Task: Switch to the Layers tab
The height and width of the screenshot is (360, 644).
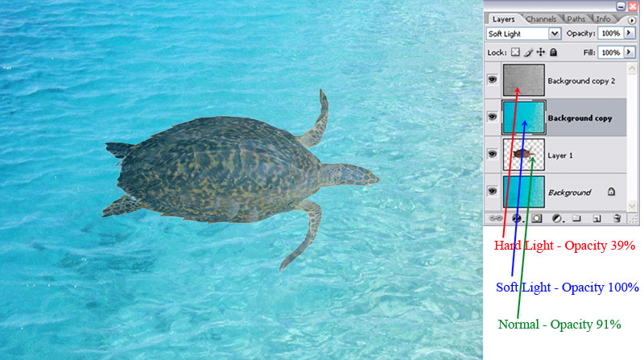Action: pos(504,19)
